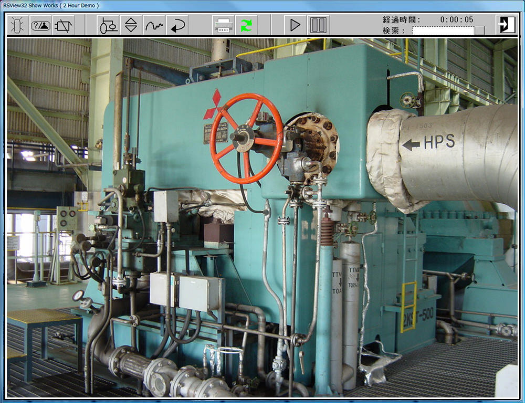Click the up and down triangles icon
This screenshot has width=525, height=403.
pyautogui.click(x=131, y=25)
